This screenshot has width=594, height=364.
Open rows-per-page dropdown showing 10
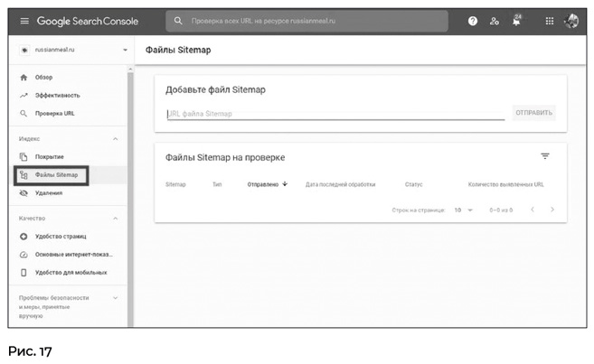pos(463,210)
